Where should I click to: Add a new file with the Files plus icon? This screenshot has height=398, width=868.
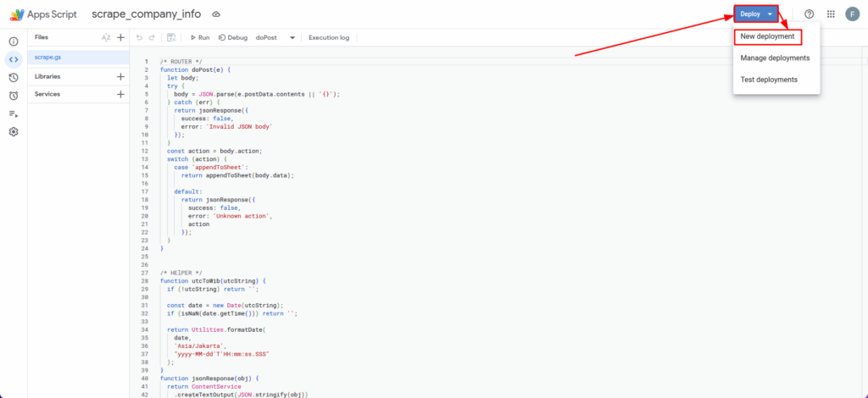120,37
